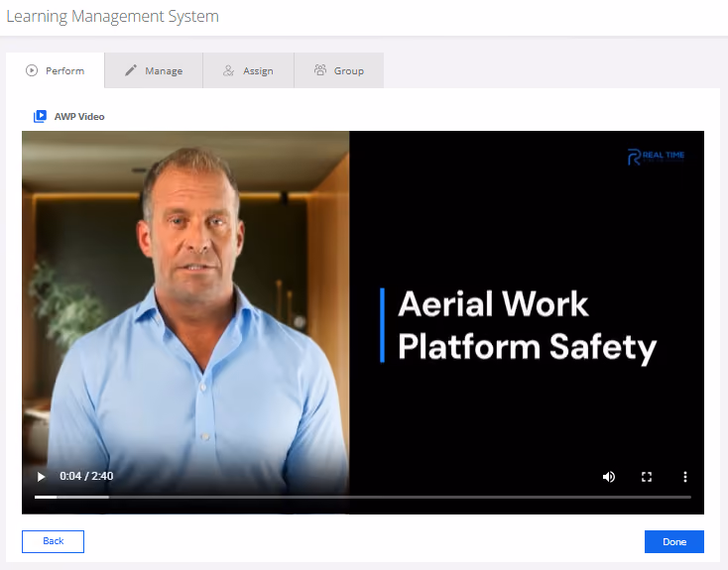
Task: Enter fullscreen video mode
Action: point(647,477)
